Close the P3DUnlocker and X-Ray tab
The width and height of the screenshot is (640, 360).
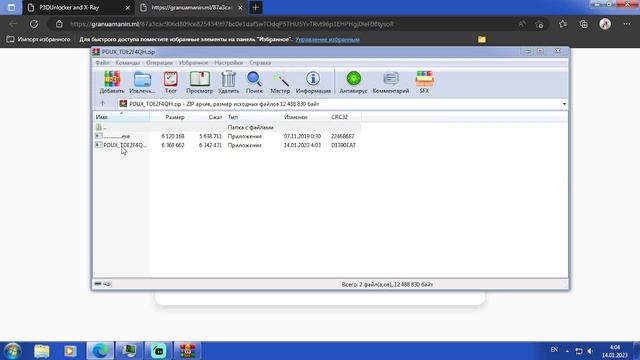tap(127, 8)
